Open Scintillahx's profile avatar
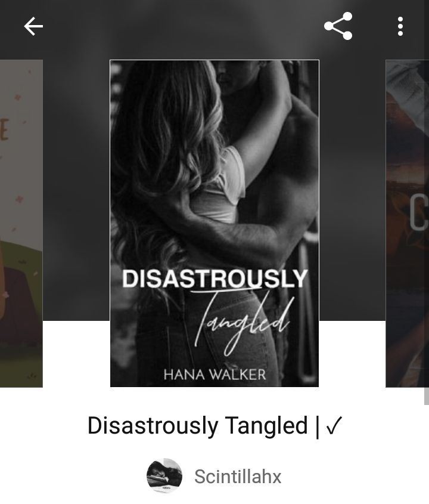 (x=164, y=475)
